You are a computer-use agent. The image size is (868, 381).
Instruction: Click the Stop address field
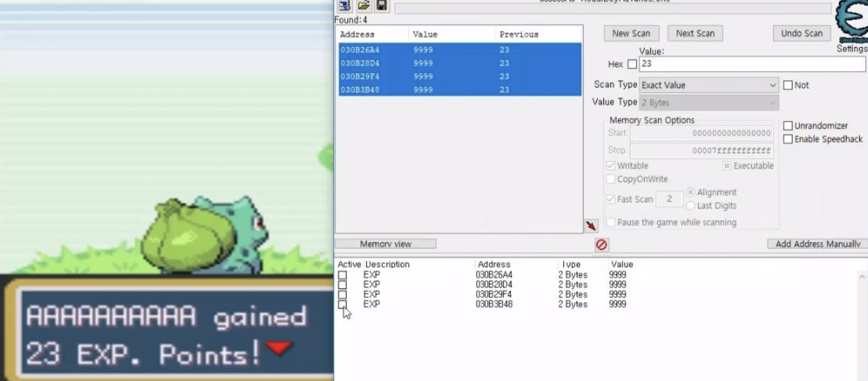coord(702,150)
